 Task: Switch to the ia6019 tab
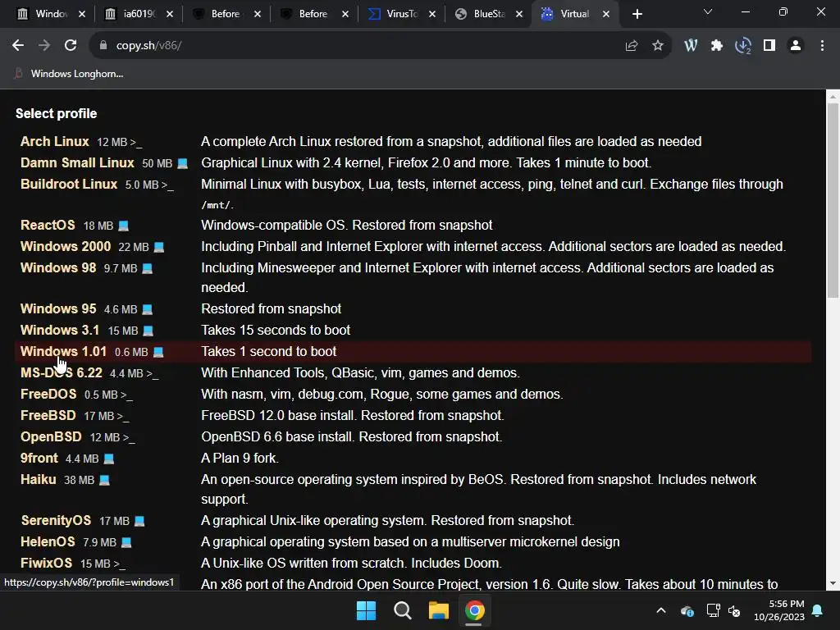click(x=139, y=14)
